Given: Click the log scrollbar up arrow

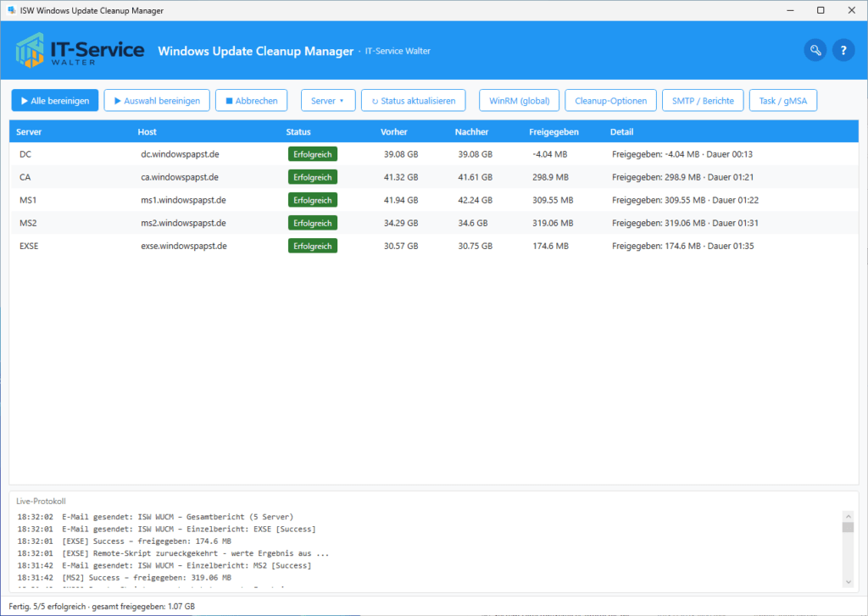Looking at the screenshot, I should tap(848, 516).
